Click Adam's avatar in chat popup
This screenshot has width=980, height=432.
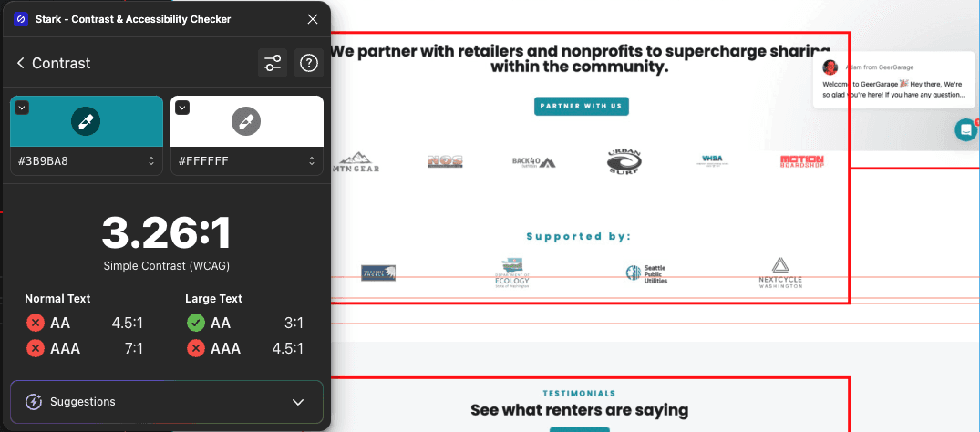830,67
